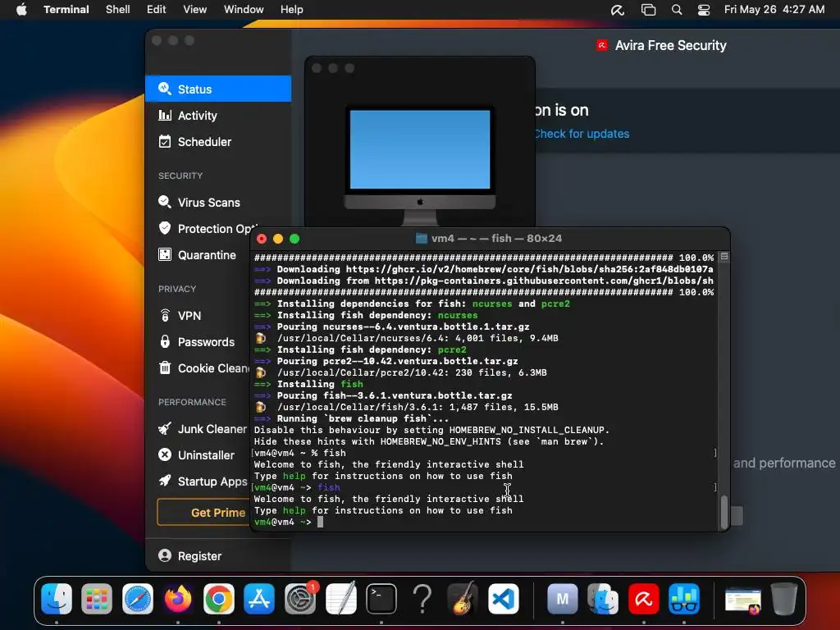Click the Uninstaller X icon
The image size is (840, 630).
click(164, 454)
